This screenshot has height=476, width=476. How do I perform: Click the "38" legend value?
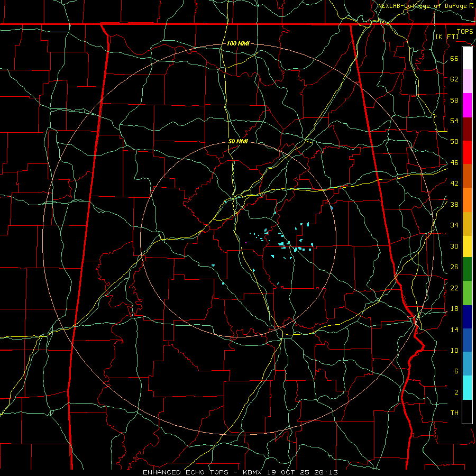pos(454,204)
